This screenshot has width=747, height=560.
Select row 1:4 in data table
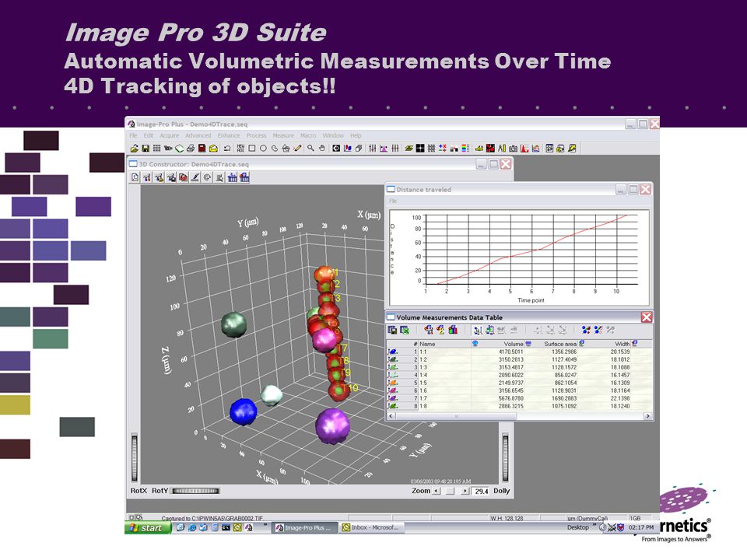[x=519, y=375]
